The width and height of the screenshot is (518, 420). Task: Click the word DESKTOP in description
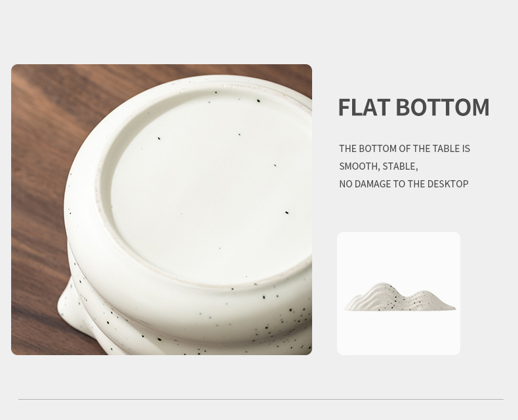tap(448, 184)
